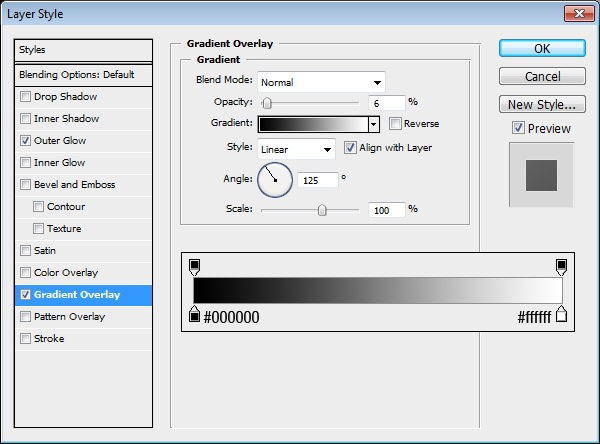Click the gradient preview bar to edit
This screenshot has width=600, height=444.
click(x=313, y=124)
